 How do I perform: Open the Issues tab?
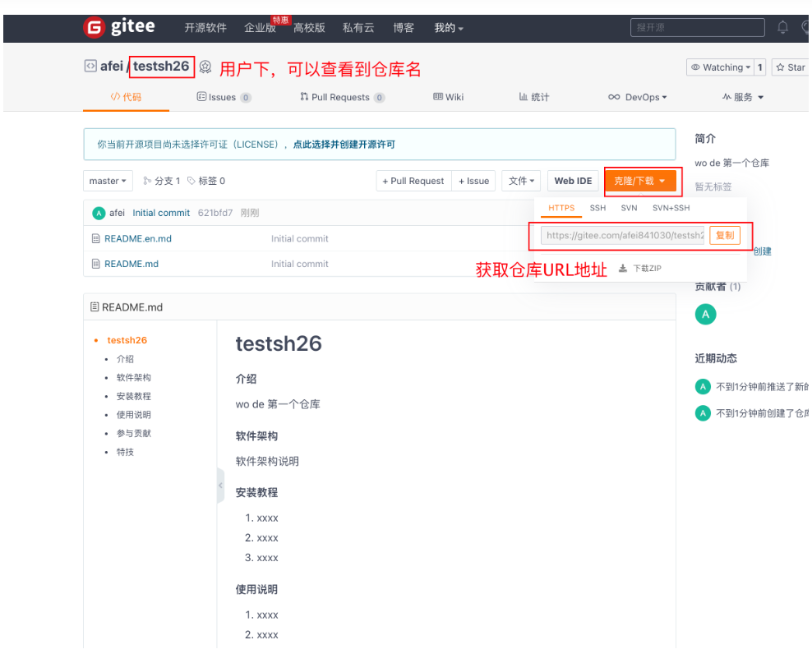(224, 97)
